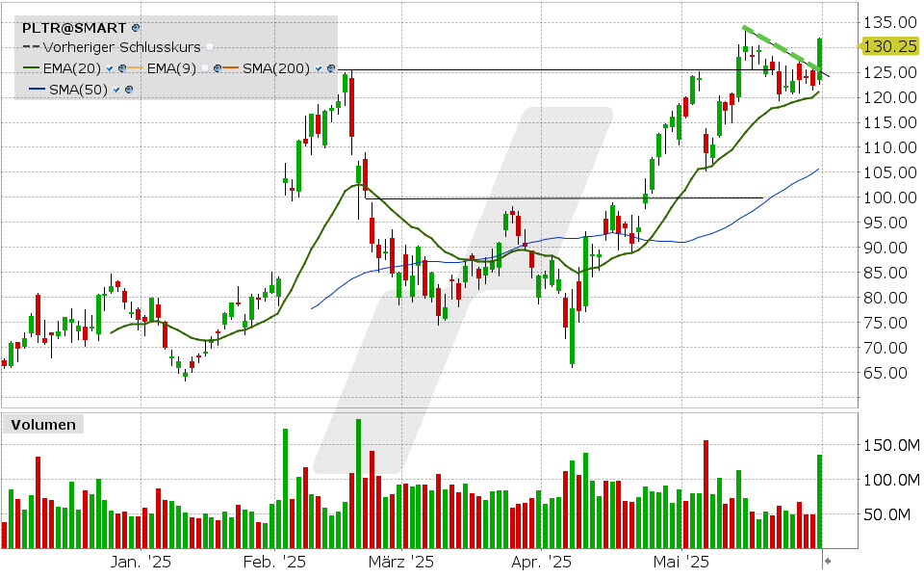Click the highlighted 130.25 price tag
Screen dimensions: 924x578
(889, 46)
